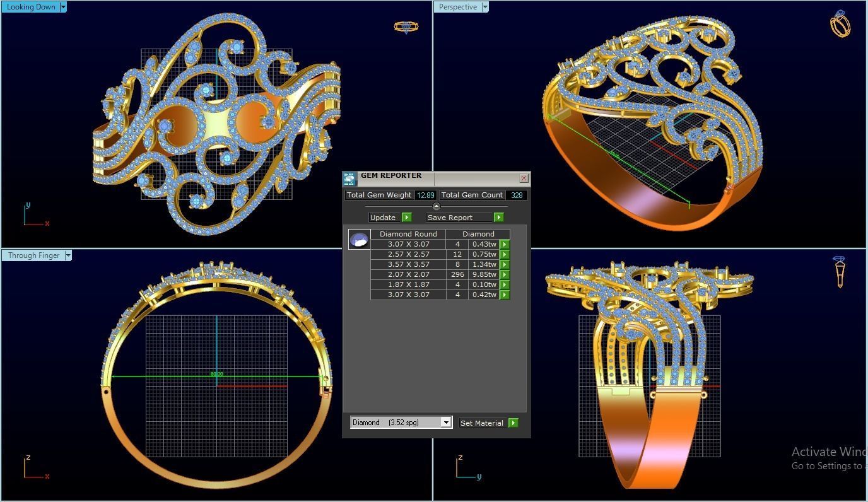Click green arrow for 0.75tw row
868x502 pixels.
(x=505, y=254)
